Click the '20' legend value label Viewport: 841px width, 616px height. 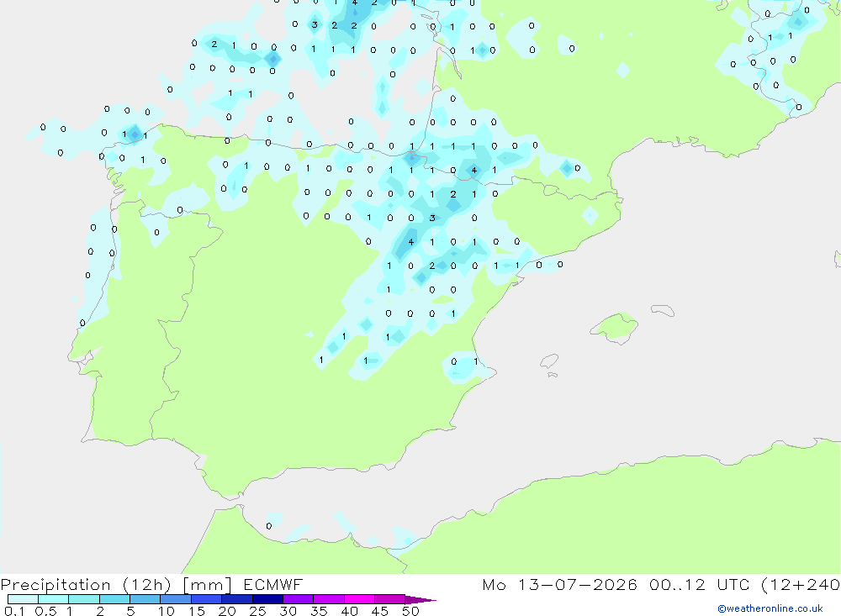pyautogui.click(x=227, y=611)
